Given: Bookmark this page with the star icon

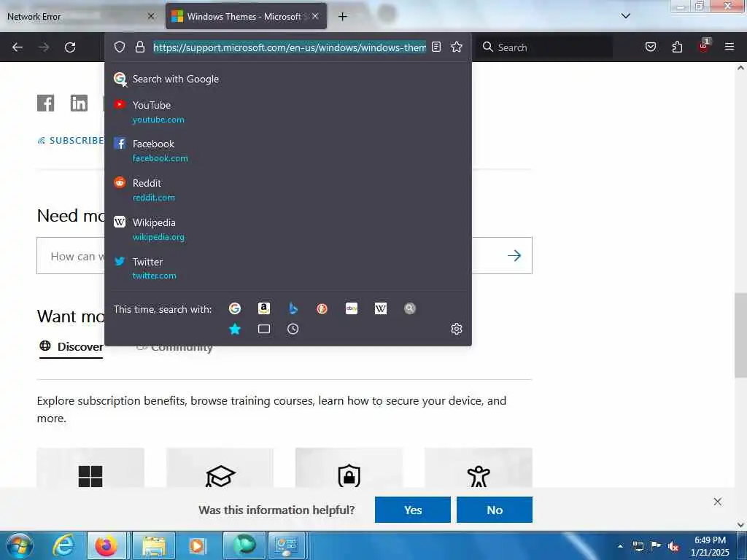Looking at the screenshot, I should click(x=457, y=47).
